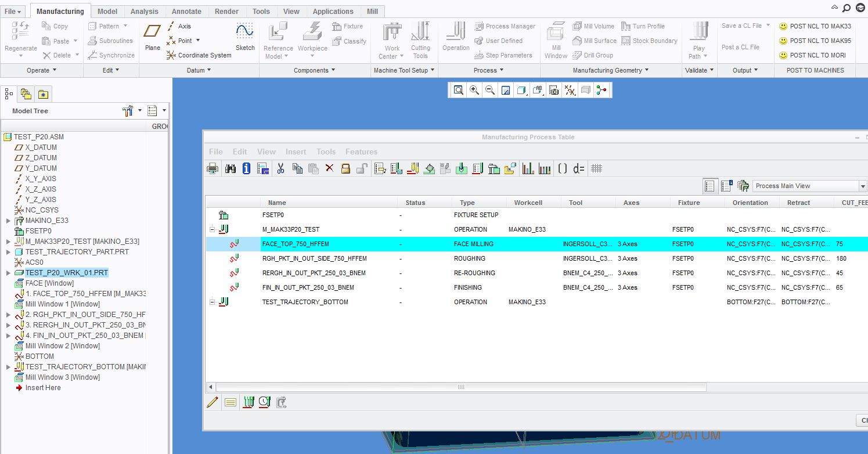Click the pencil edit icon at bottom

(x=213, y=402)
